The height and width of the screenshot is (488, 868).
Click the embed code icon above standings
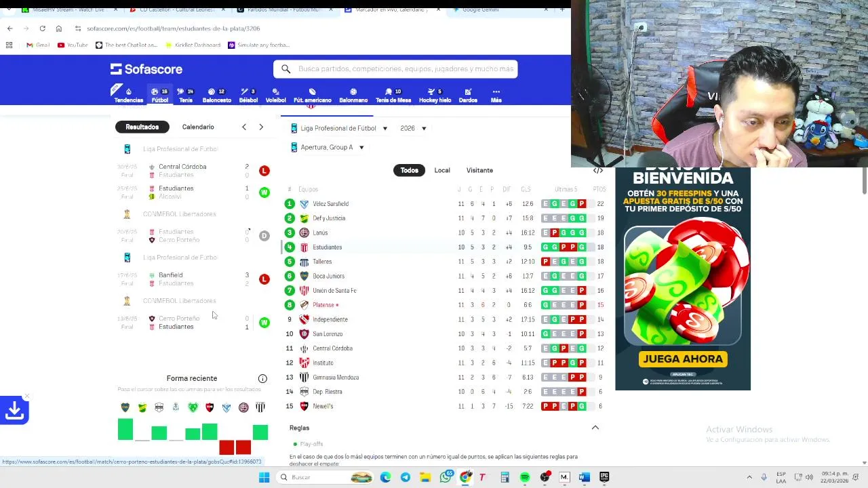pyautogui.click(x=598, y=170)
